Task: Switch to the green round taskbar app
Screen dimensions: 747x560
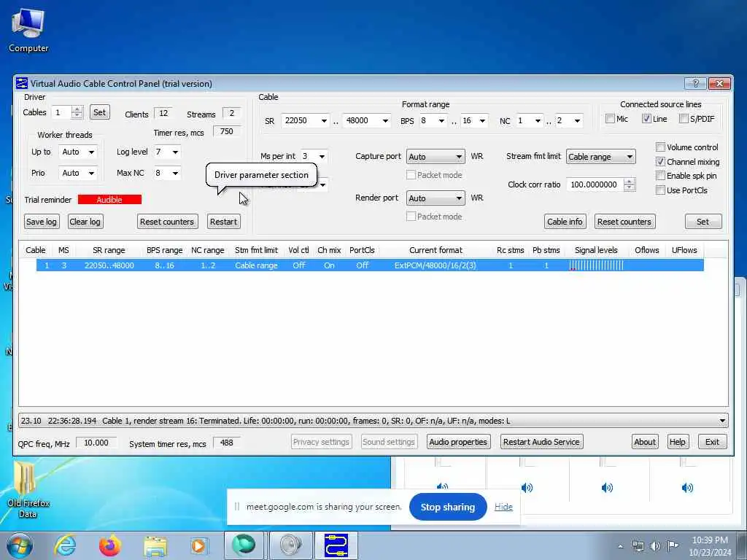Action: pos(244,545)
